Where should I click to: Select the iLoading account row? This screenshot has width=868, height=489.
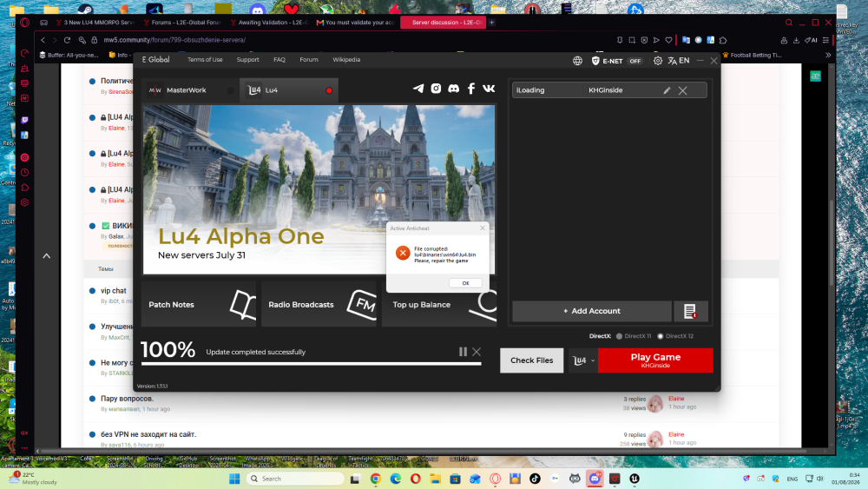[609, 90]
